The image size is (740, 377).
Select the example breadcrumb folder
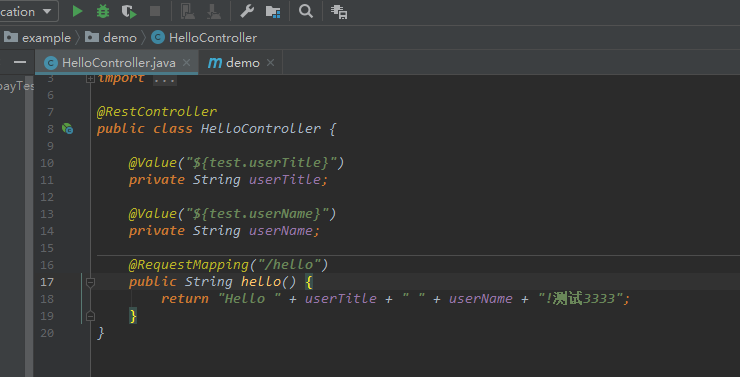(37, 38)
